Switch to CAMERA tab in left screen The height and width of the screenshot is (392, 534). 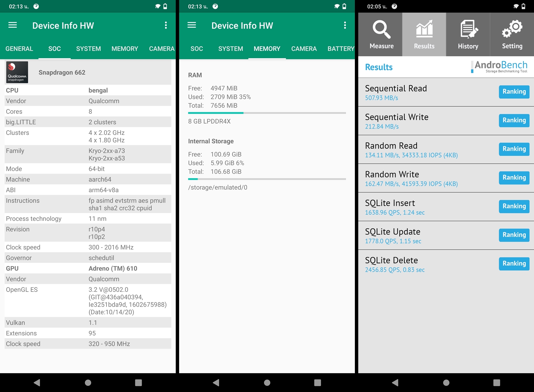(162, 49)
